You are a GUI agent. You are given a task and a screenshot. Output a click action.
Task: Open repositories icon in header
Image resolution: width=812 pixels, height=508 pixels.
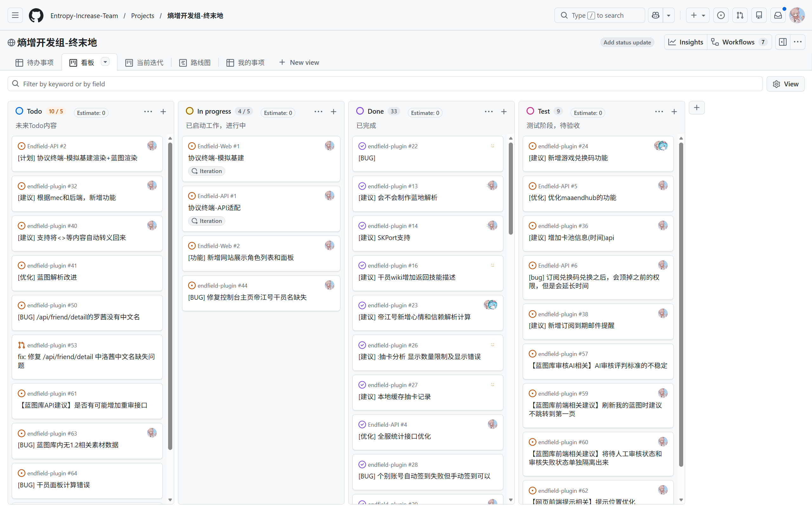[x=759, y=16]
